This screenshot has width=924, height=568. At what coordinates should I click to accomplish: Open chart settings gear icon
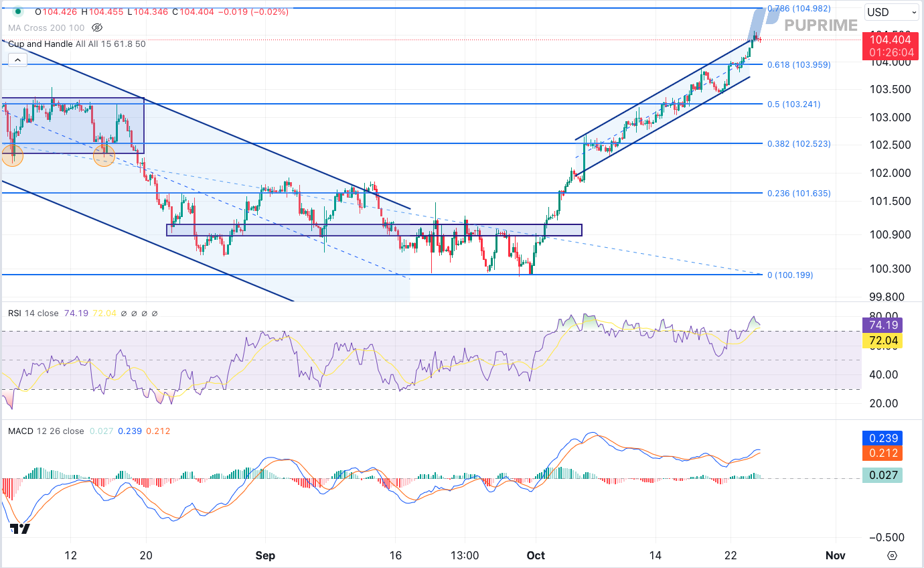click(892, 555)
